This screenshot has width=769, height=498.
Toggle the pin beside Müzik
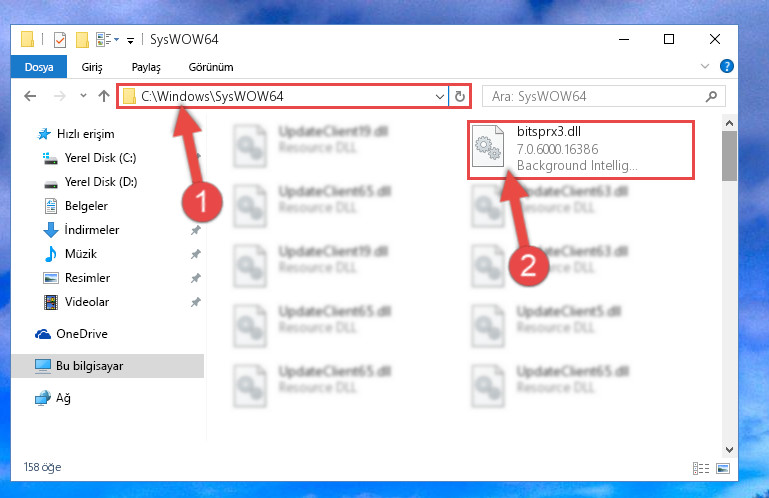click(196, 254)
